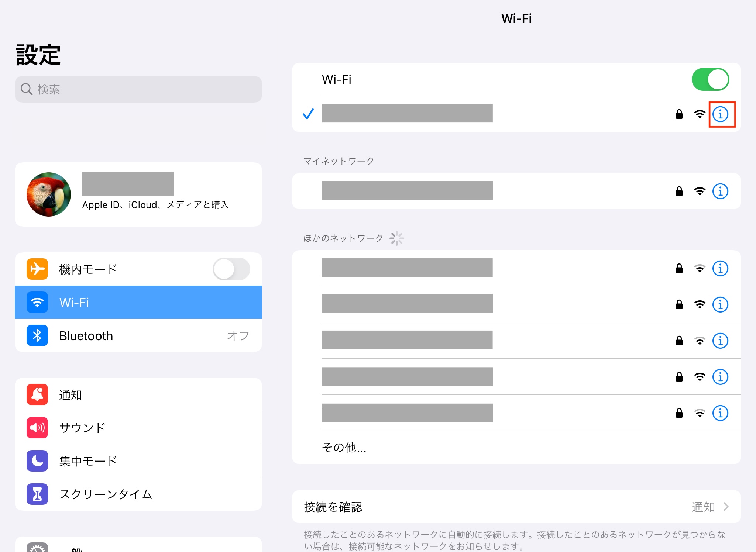The image size is (756, 552).
Task: Open 通知 option for 接続を確認
Action: click(703, 507)
